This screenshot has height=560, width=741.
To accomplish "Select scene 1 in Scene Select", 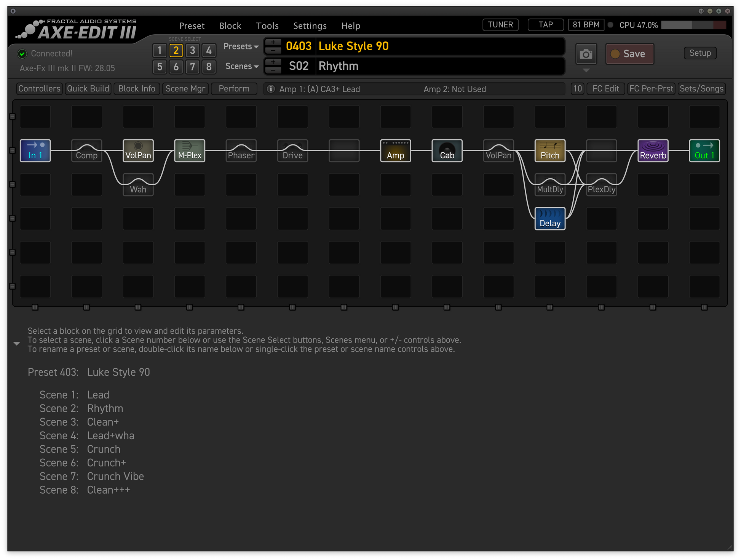I will click(x=160, y=50).
